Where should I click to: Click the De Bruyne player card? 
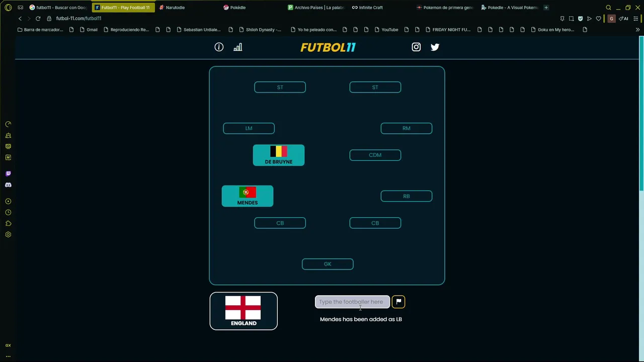point(279,155)
